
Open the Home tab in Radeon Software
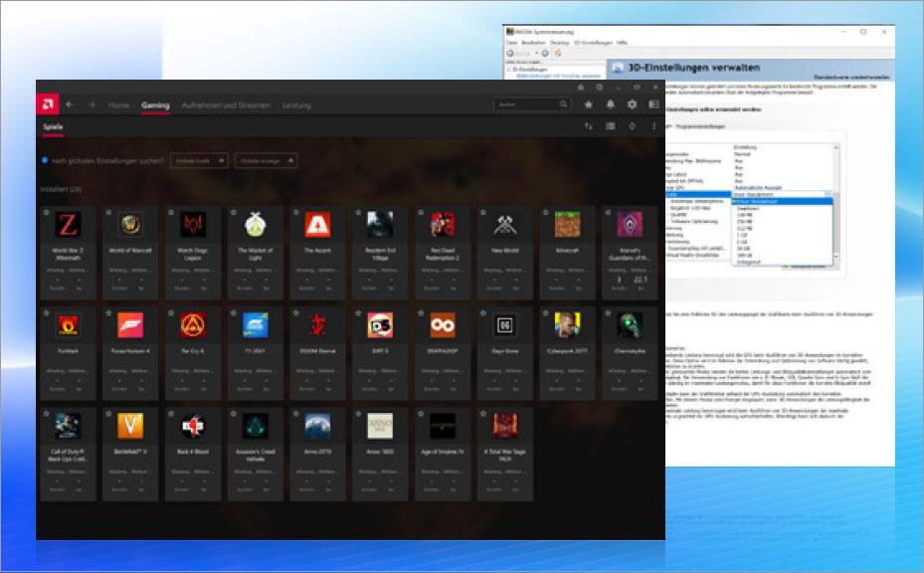118,104
